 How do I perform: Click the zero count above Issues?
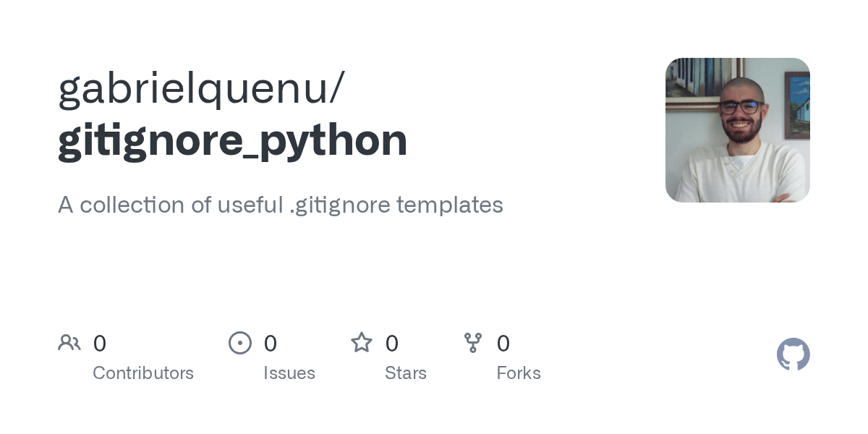271,344
